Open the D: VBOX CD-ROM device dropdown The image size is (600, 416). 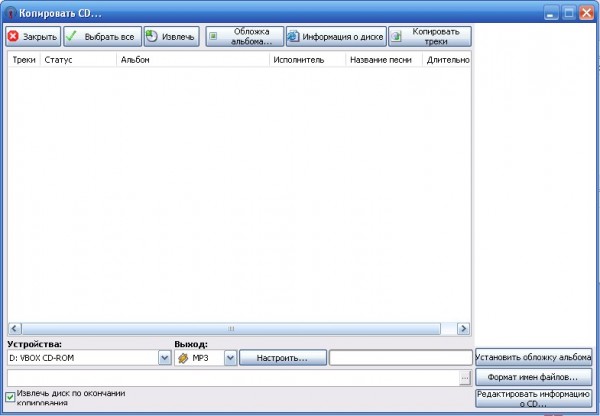tap(165, 358)
